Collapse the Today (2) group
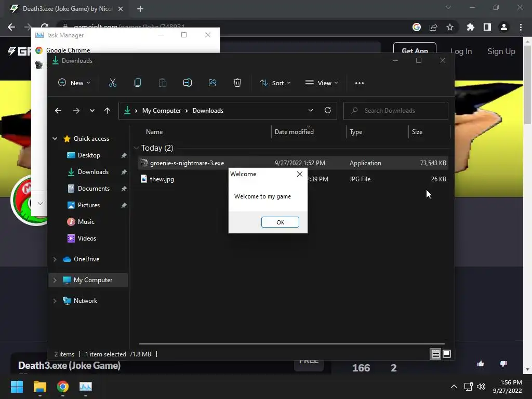Screen dimensions: 532x399 coord(137,148)
